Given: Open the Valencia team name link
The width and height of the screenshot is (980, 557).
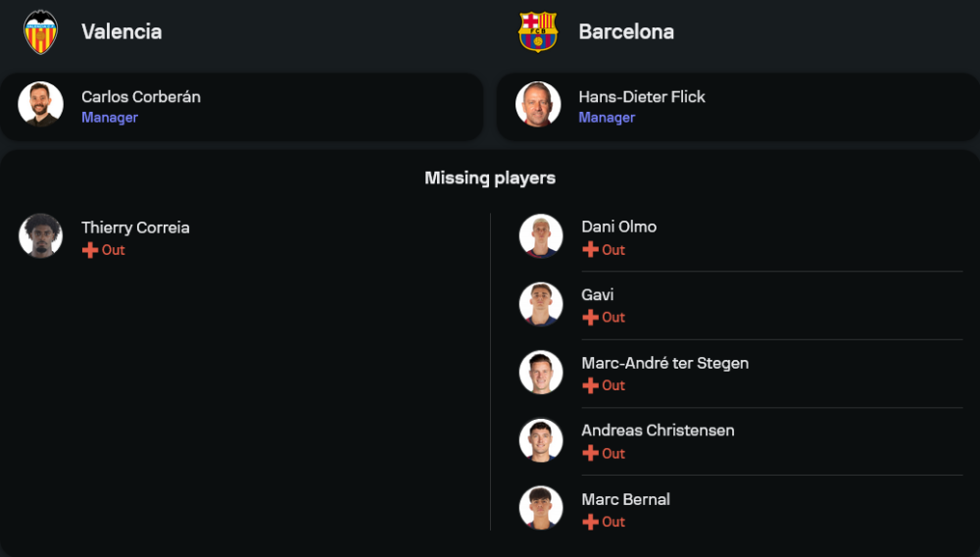Looking at the screenshot, I should 122,31.
